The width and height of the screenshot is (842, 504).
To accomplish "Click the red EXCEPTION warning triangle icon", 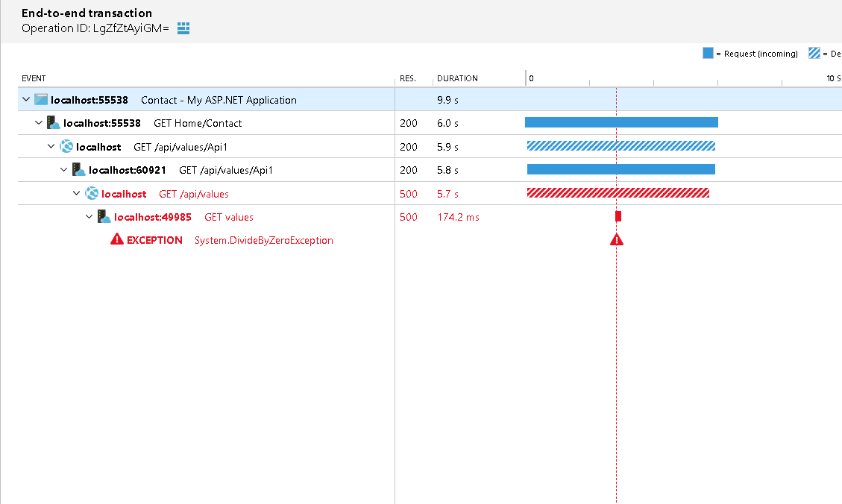I will tap(116, 239).
